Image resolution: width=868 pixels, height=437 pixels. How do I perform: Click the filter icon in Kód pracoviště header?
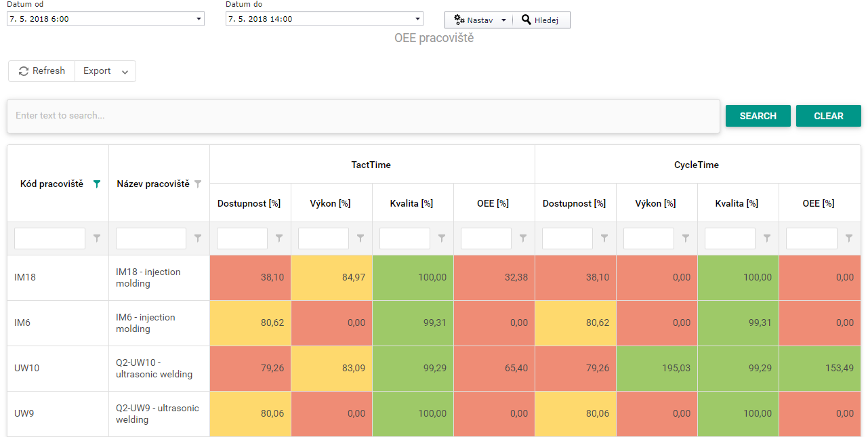point(97,184)
